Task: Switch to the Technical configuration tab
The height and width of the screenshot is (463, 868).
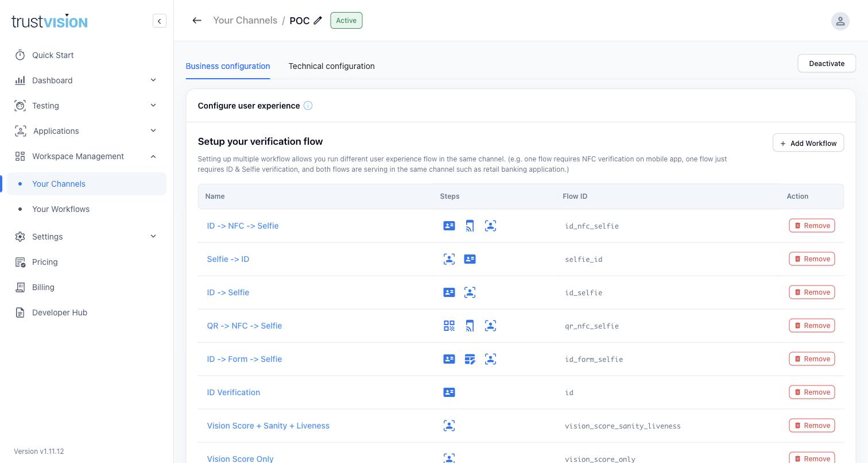Action: pos(332,66)
